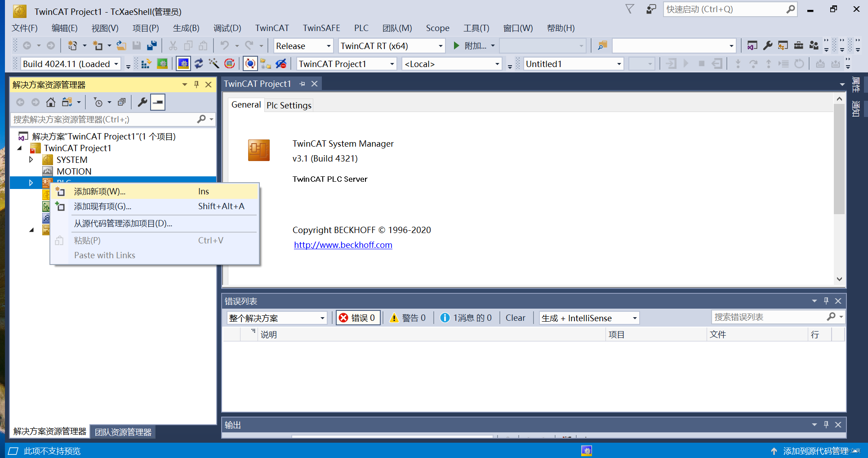Click the notifications flag filter icon in title bar
The image size is (868, 458).
click(630, 9)
